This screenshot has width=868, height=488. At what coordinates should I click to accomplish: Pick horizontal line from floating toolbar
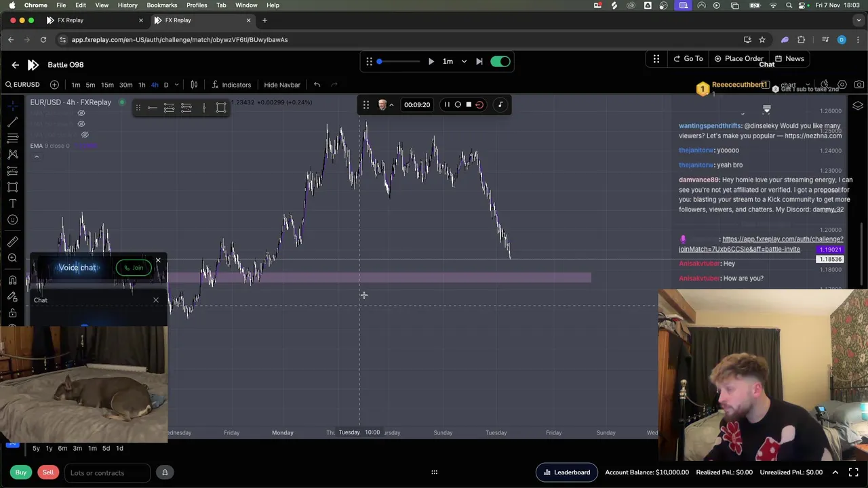click(152, 108)
